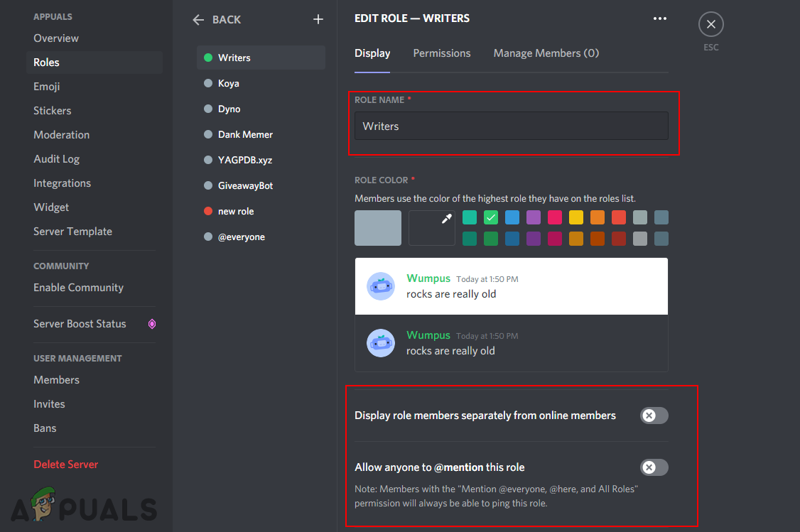This screenshot has width=800, height=532.
Task: Pick the dark purple color swatch
Action: click(x=533, y=238)
